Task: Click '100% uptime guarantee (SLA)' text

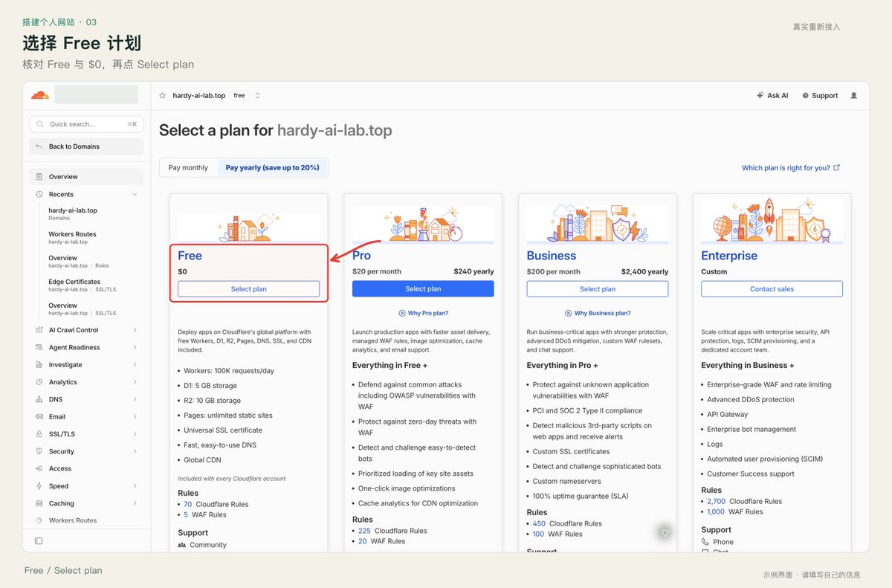Action: [x=582, y=497]
